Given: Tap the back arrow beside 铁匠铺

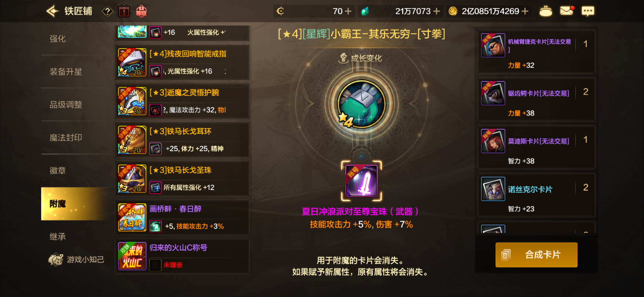Looking at the screenshot, I should (x=52, y=11).
